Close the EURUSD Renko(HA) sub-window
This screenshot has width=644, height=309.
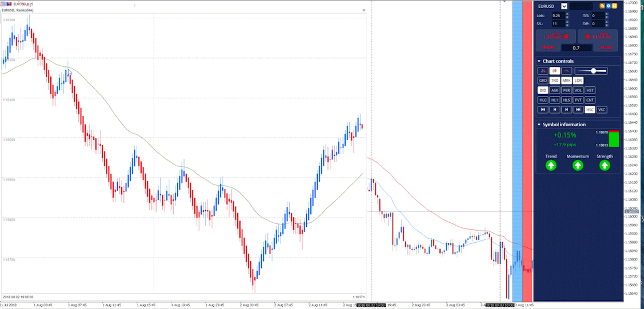(x=363, y=10)
